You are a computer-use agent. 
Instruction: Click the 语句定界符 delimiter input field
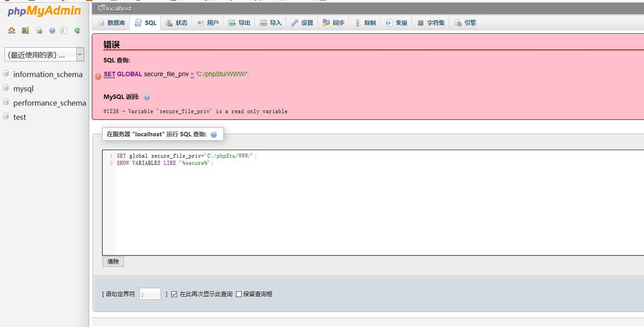click(x=150, y=294)
